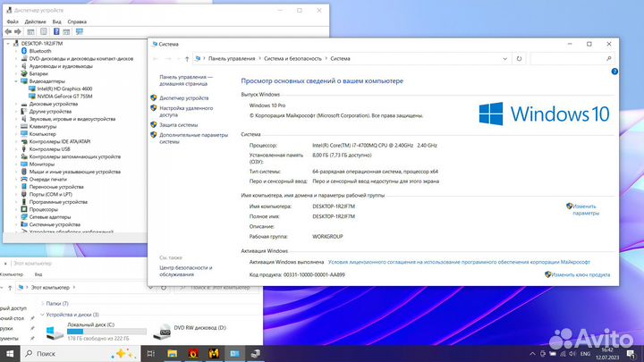Viewport: 644px width, 362px height.
Task: Show hidden tray icons chevron
Action: coord(532,354)
